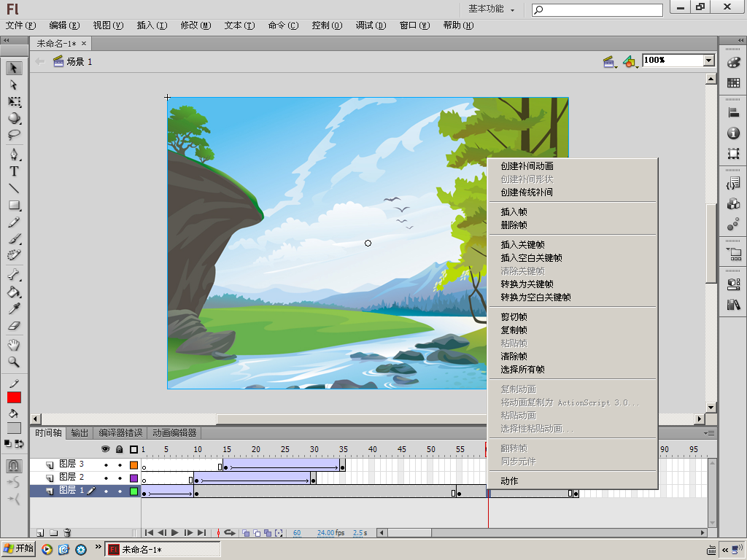Select the Eraser tool

14,326
